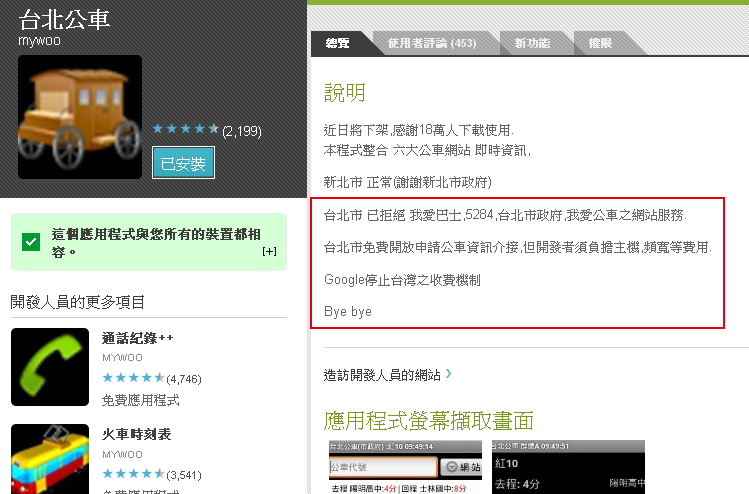
Task: Open the second screenshot showing 紅10
Action: (x=568, y=467)
